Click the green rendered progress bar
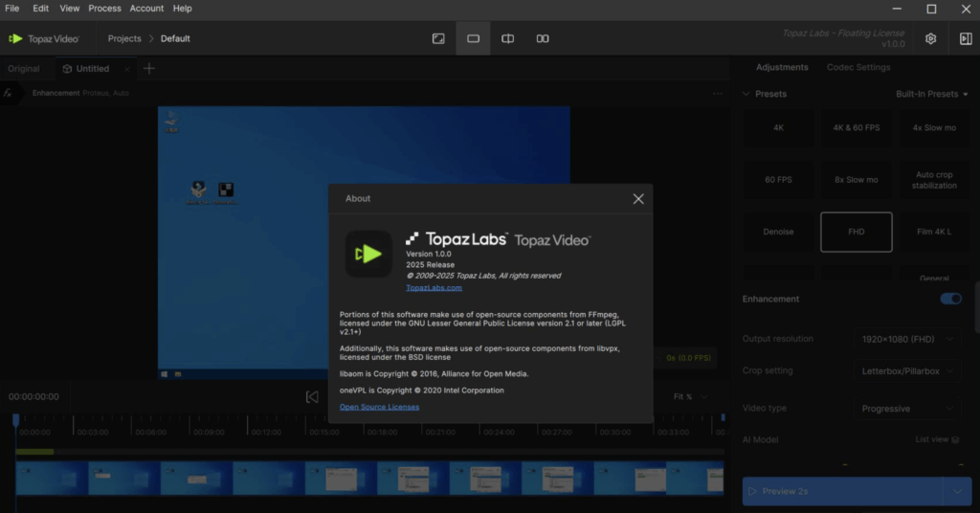This screenshot has width=980, height=513. click(x=34, y=451)
